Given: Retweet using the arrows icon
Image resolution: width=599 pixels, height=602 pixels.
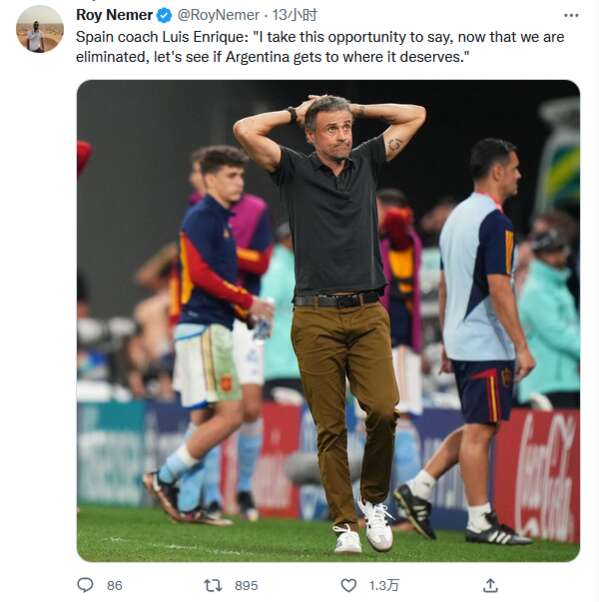Looking at the screenshot, I should (x=213, y=585).
